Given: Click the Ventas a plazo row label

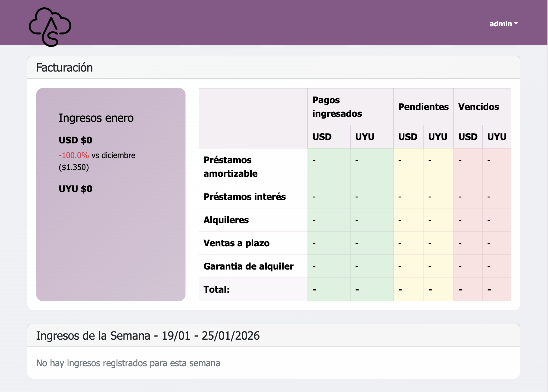Looking at the screenshot, I should pos(236,243).
